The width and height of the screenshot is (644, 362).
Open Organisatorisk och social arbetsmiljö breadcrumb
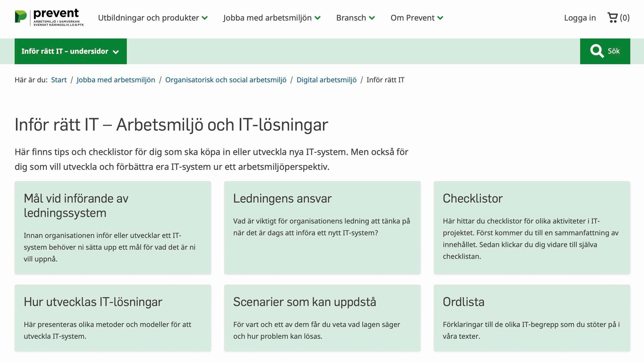[x=226, y=80]
